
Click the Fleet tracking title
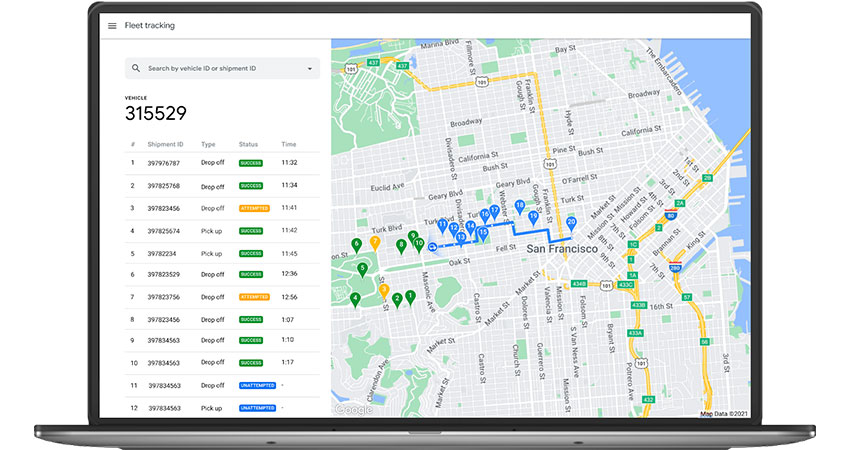(150, 25)
